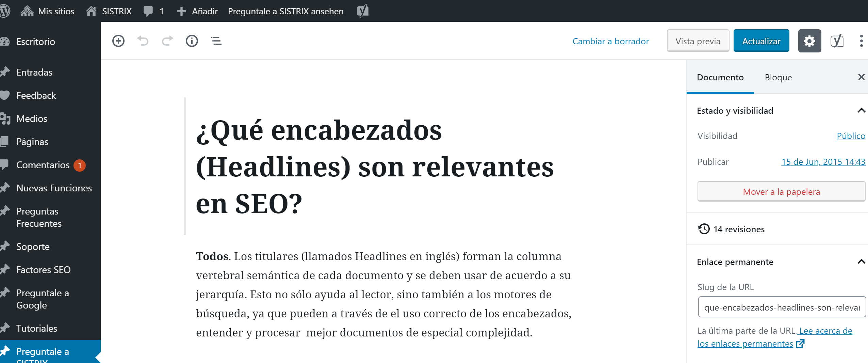
Task: Open the three-dot more options menu
Action: (x=861, y=41)
